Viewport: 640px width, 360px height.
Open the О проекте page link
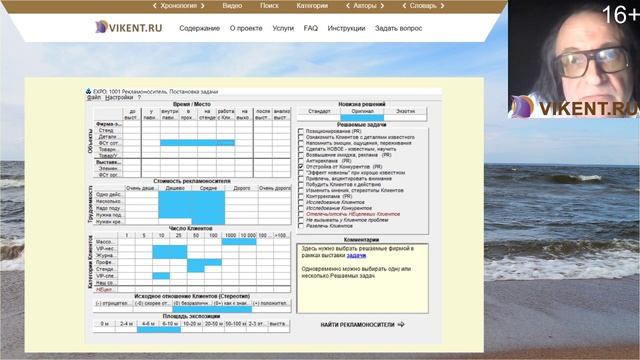click(246, 28)
